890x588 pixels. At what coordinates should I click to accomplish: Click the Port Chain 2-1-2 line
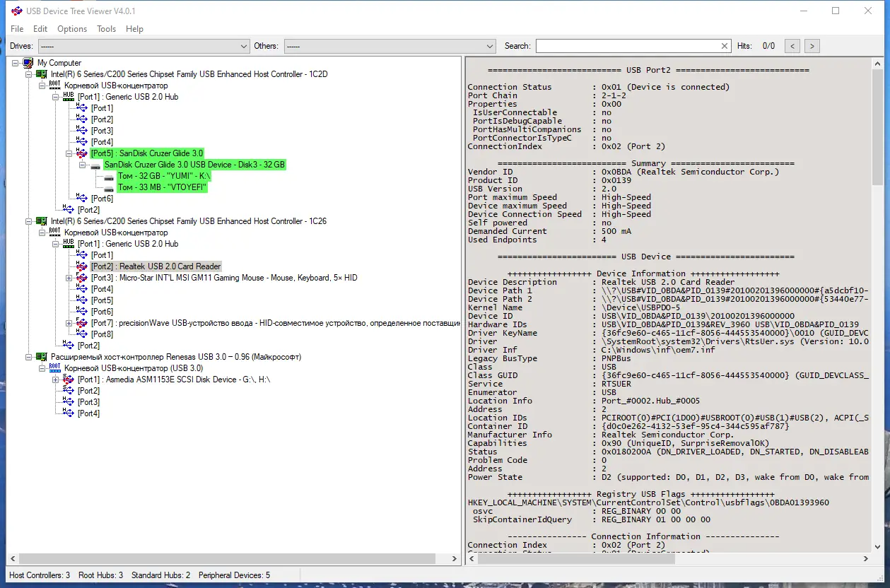click(x=547, y=95)
